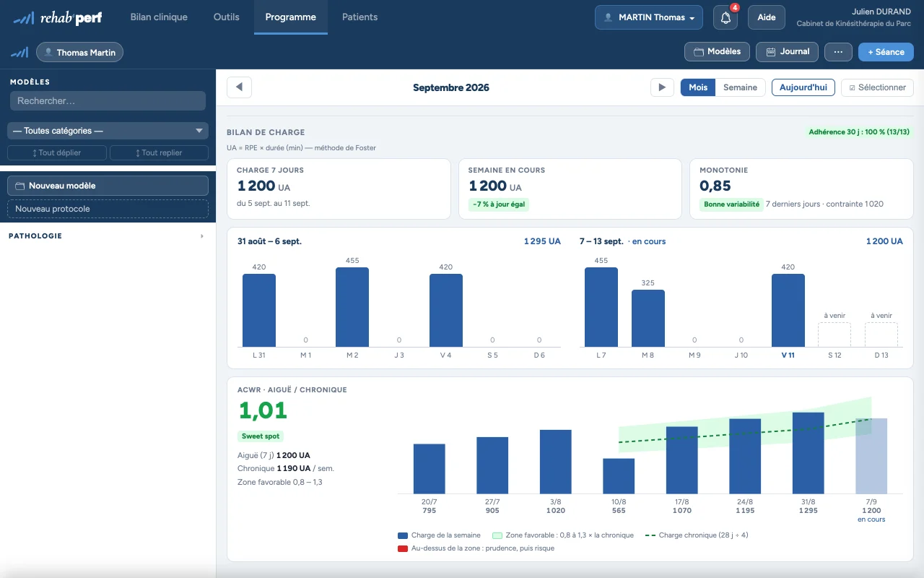Select the Programme tab

[x=291, y=17]
